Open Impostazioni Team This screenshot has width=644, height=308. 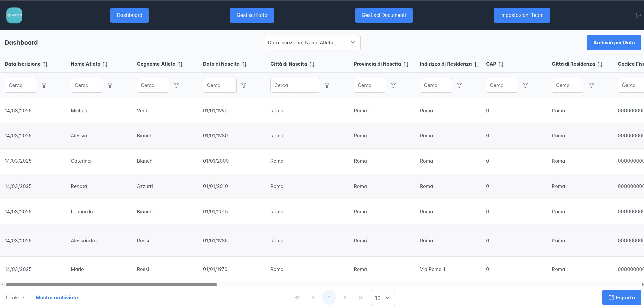coord(522,15)
